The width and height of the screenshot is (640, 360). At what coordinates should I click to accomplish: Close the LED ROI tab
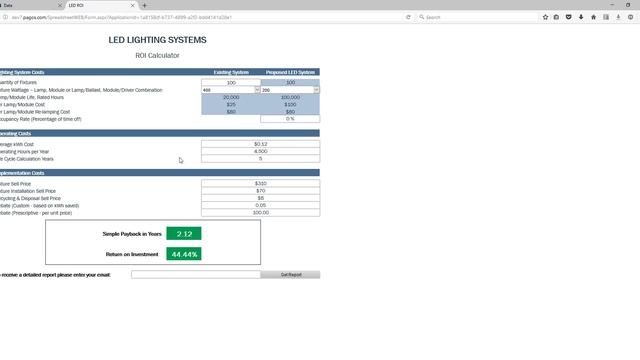click(x=132, y=5)
